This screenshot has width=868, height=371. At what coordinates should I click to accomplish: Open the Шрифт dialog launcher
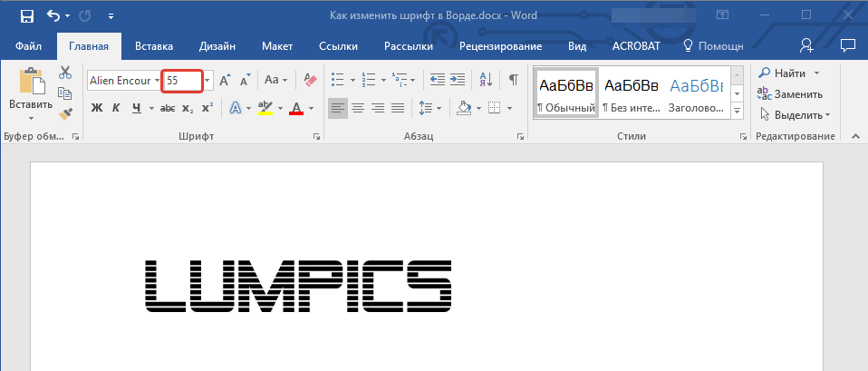pos(316,137)
